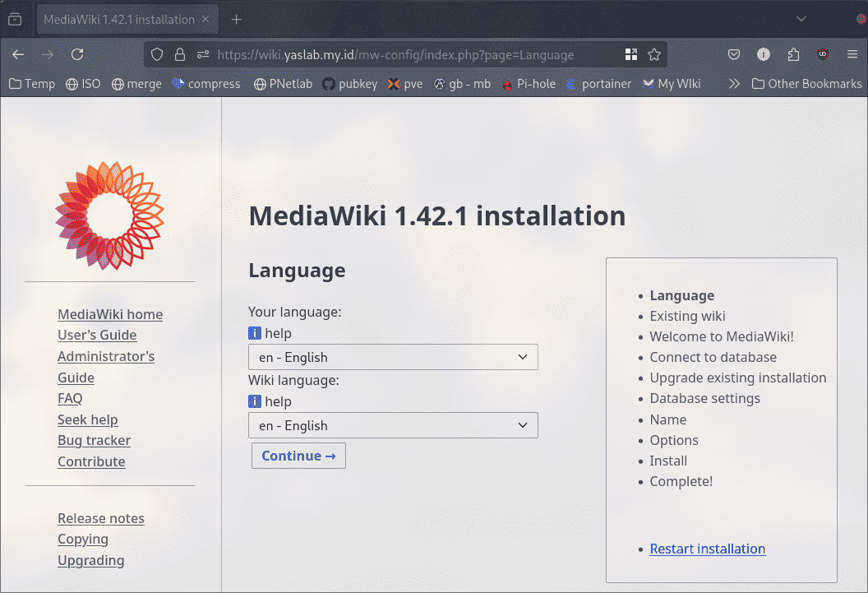Open the Extensions puzzle icon

793,54
